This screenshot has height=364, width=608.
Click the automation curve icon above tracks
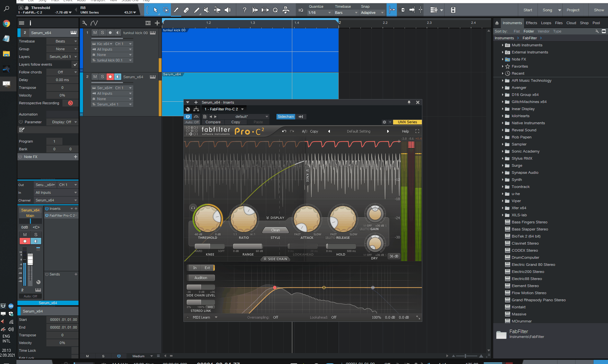click(94, 23)
